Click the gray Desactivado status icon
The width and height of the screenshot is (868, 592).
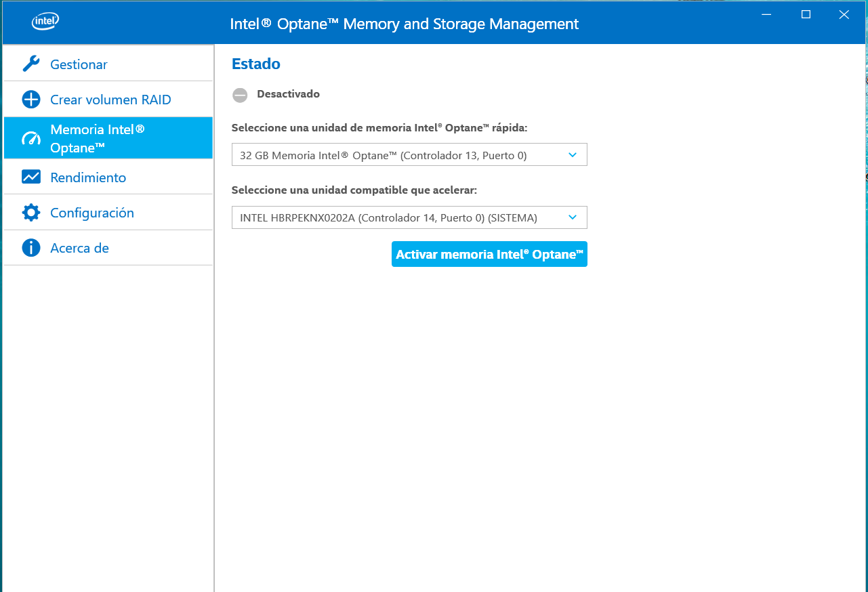pos(240,95)
